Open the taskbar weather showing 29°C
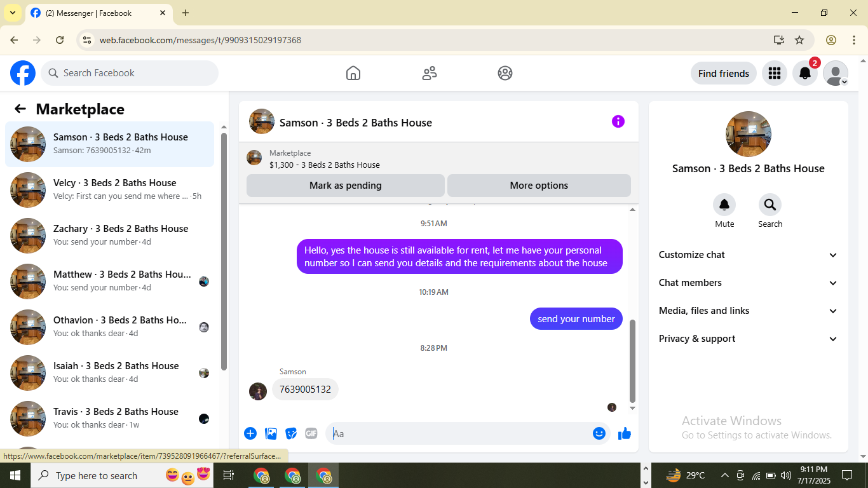This screenshot has height=488, width=868. [x=685, y=475]
